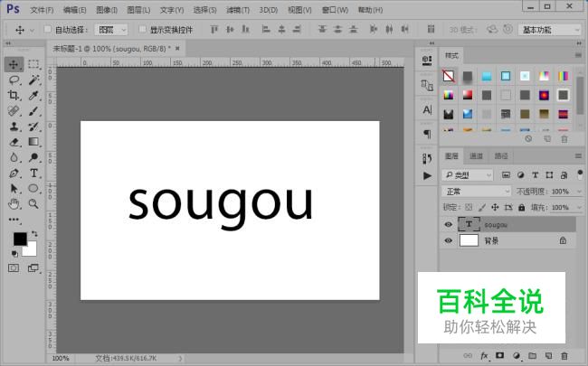588x366 pixels.
Task: Hide the background layer
Action: [x=448, y=240]
